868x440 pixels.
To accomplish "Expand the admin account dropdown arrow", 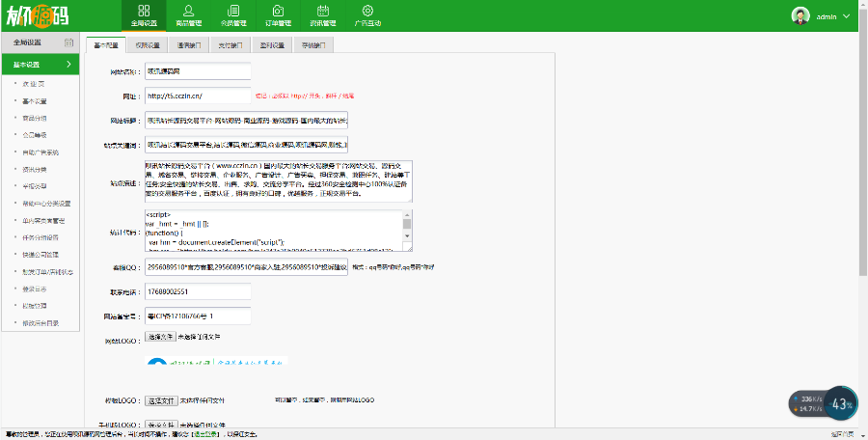I will pos(847,16).
